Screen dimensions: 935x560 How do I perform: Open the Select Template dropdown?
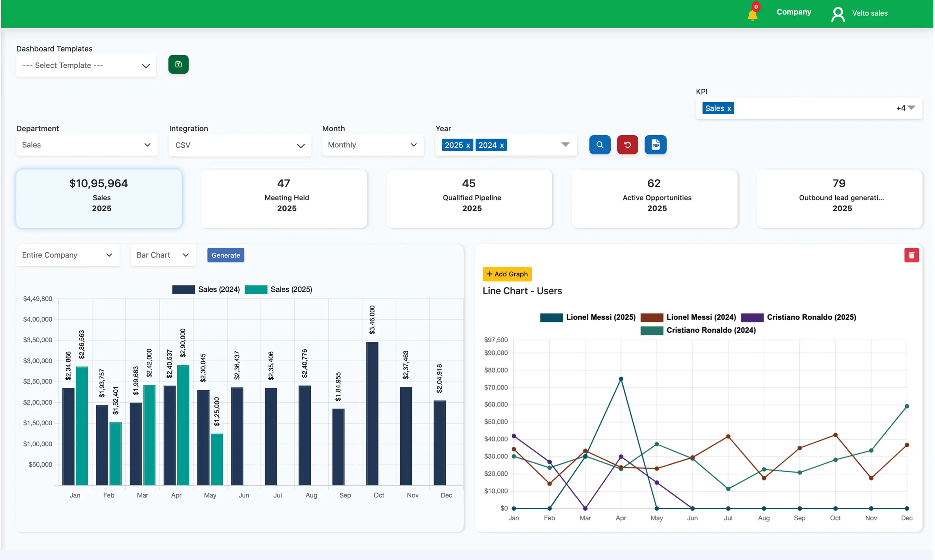point(86,65)
